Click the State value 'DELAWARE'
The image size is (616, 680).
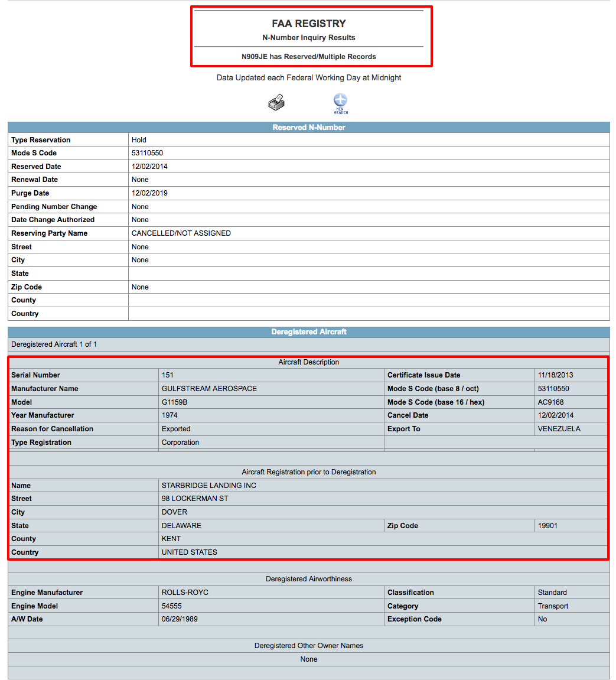(182, 526)
